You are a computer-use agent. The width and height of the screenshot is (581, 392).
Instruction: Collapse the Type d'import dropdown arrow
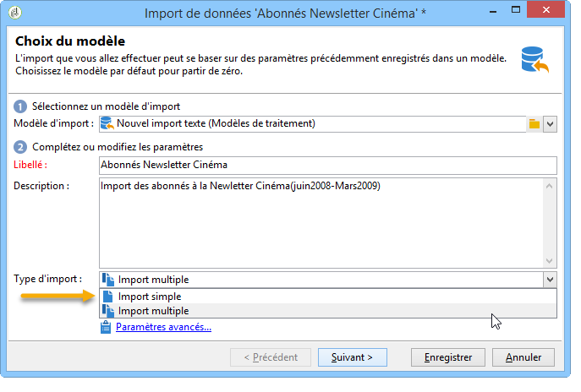pos(550,280)
